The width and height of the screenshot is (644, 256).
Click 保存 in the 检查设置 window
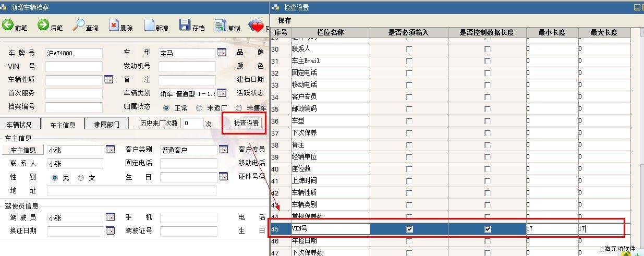pyautogui.click(x=284, y=21)
